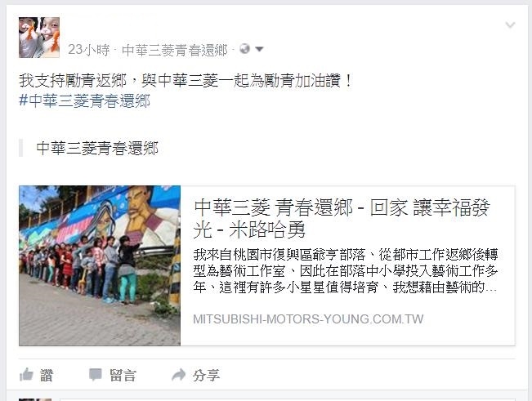
Task: Click the 讚 like button label
Action: tap(47, 375)
